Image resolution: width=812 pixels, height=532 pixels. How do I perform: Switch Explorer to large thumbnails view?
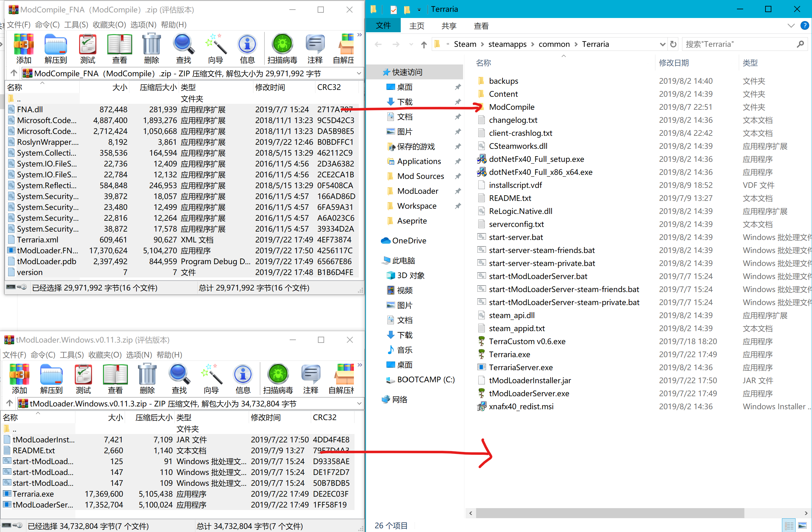[x=802, y=525]
